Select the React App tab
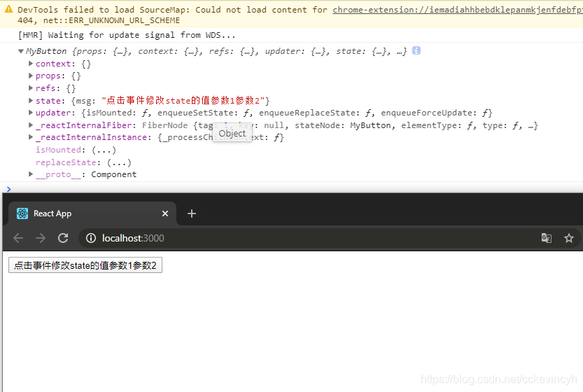Viewport: 583px width, 392px height. tap(92, 213)
